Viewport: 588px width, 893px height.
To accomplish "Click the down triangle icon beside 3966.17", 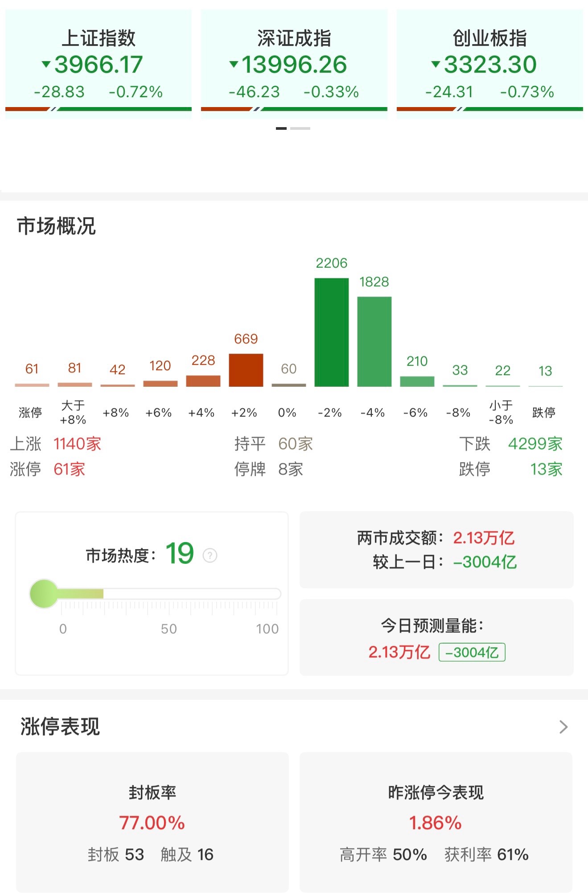I will click(46, 64).
